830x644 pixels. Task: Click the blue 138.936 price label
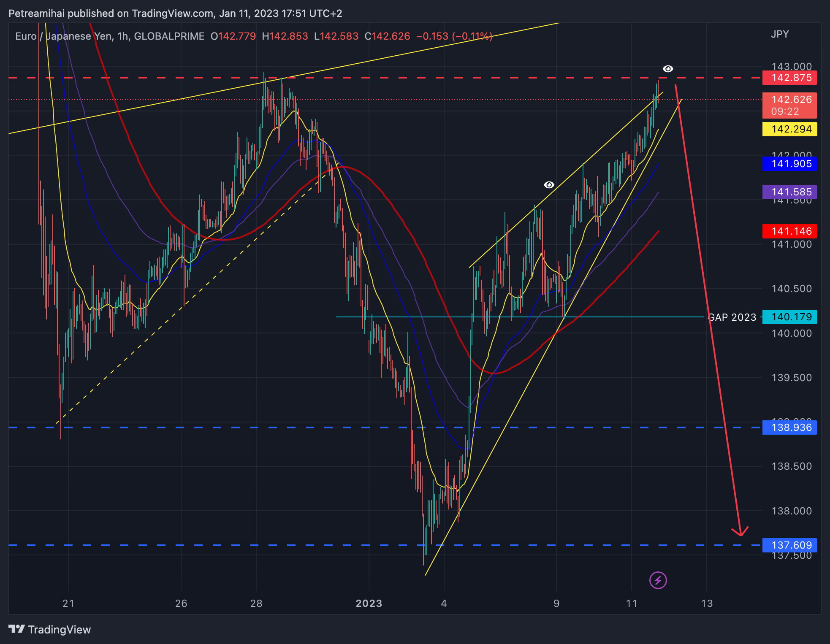click(789, 428)
